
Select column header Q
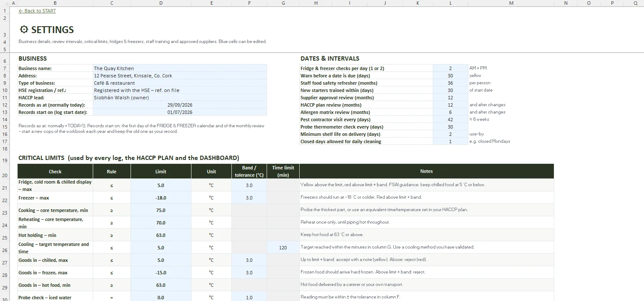click(635, 3)
